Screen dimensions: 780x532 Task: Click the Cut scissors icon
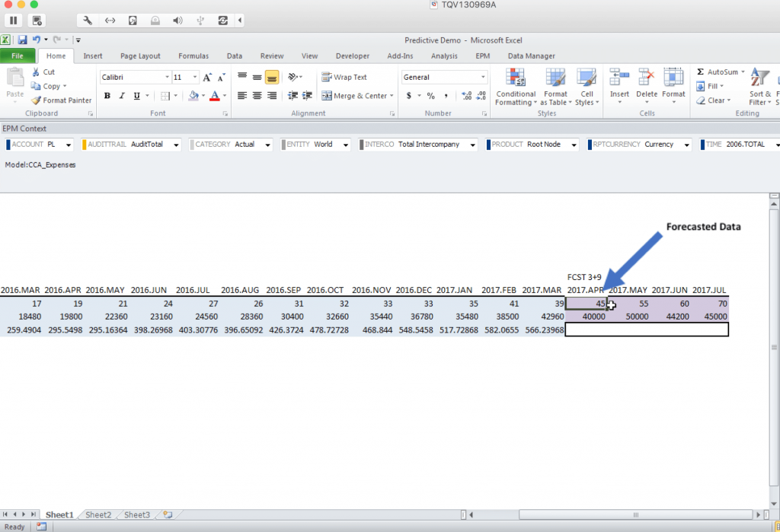(x=36, y=72)
